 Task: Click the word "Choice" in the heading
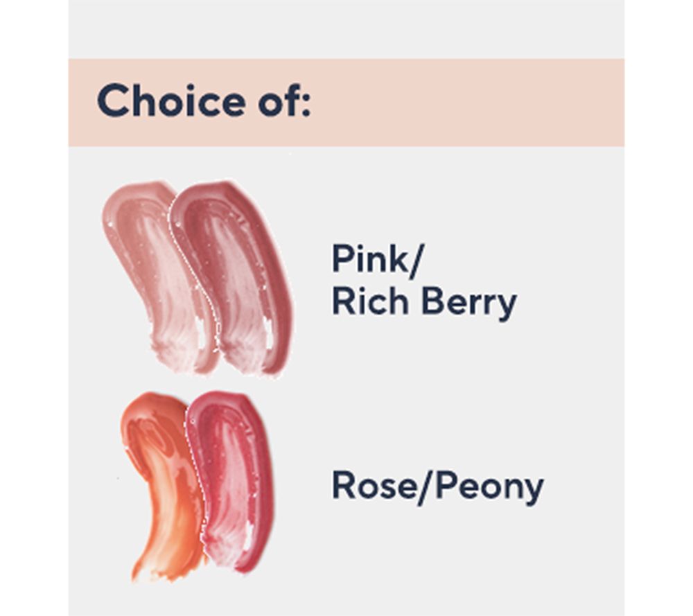pyautogui.click(x=170, y=102)
